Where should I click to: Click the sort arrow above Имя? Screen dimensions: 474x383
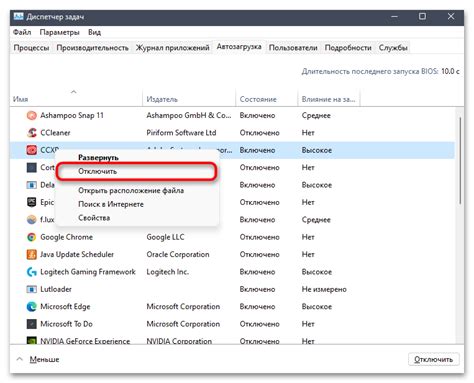[x=74, y=92]
